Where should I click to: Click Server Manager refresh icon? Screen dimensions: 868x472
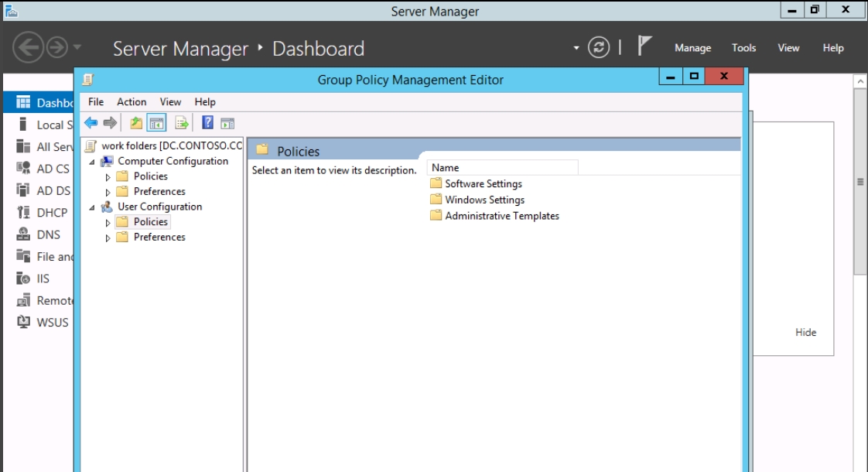pos(599,48)
